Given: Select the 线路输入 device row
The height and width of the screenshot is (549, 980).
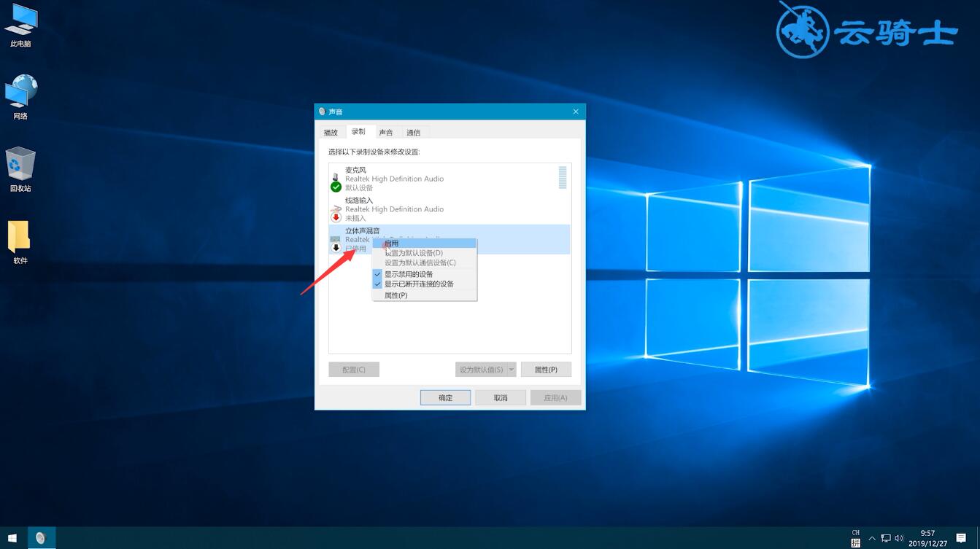Looking at the screenshot, I should coord(450,209).
